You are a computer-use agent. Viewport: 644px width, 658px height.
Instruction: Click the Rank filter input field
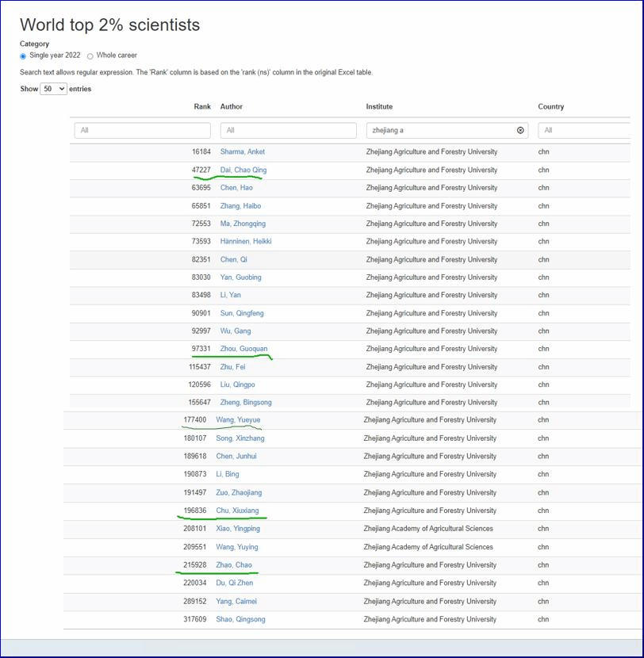pyautogui.click(x=143, y=130)
